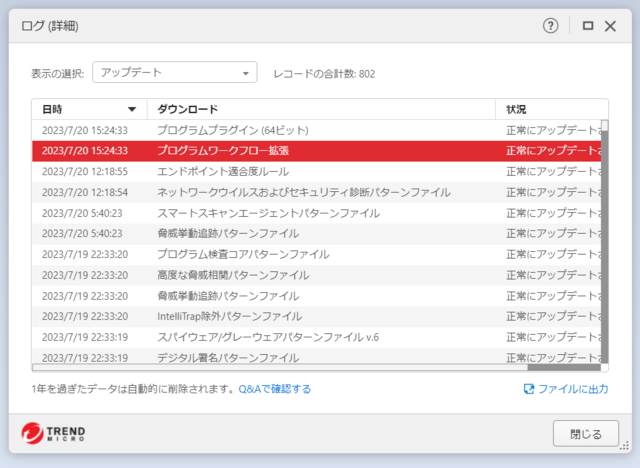Viewport: 640px width, 468px height.
Task: Select the IntelliTrap除外パターンファイル row
Action: click(x=316, y=317)
